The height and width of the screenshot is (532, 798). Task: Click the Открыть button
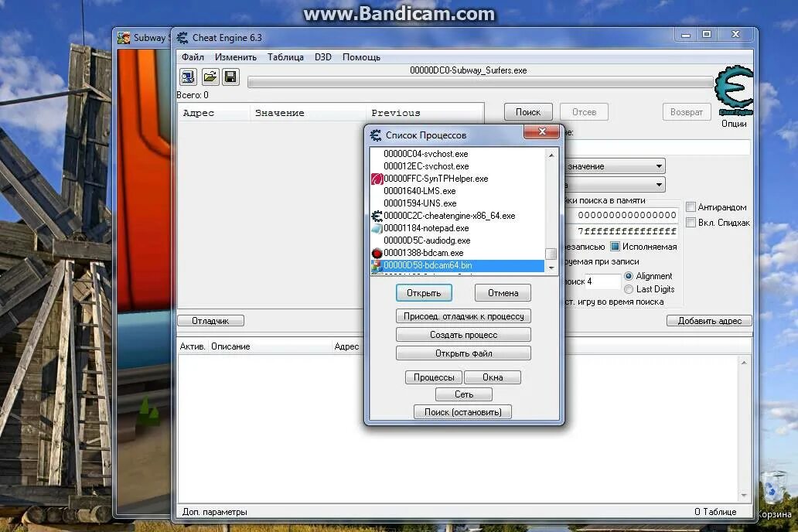[424, 293]
